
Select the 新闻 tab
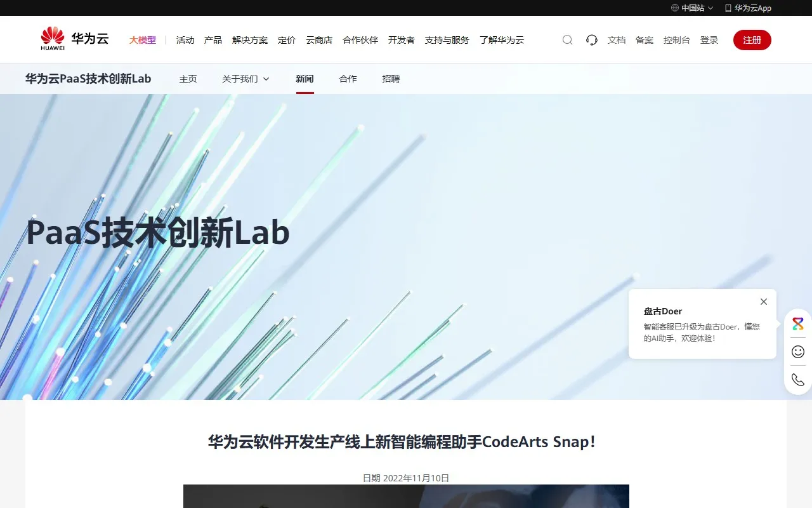(304, 79)
